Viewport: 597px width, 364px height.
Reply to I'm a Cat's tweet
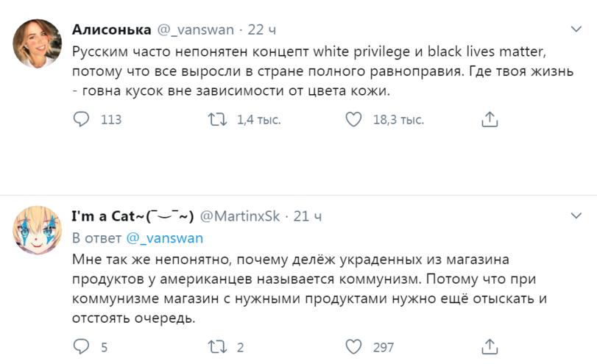click(x=82, y=346)
